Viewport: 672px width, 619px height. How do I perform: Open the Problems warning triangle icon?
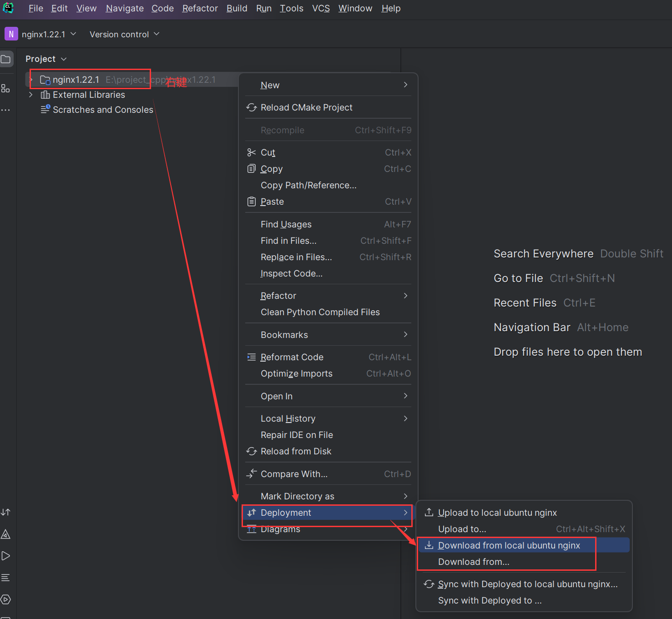6,534
